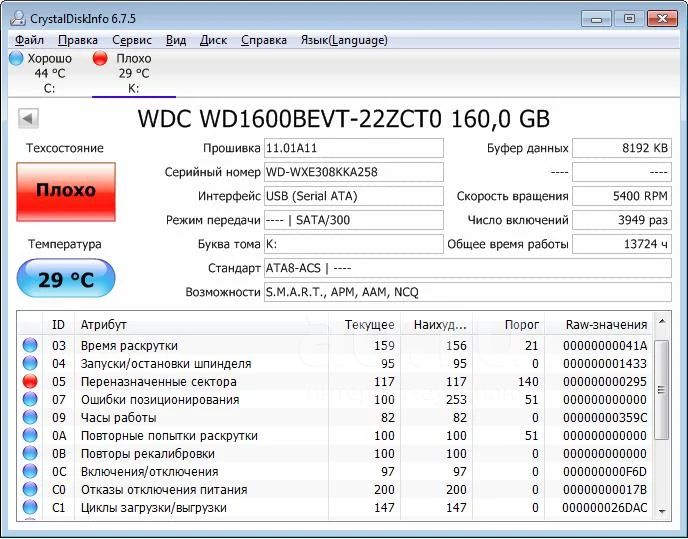This screenshot has width=688, height=539.
Task: Open the Сервис menu
Action: (x=132, y=40)
